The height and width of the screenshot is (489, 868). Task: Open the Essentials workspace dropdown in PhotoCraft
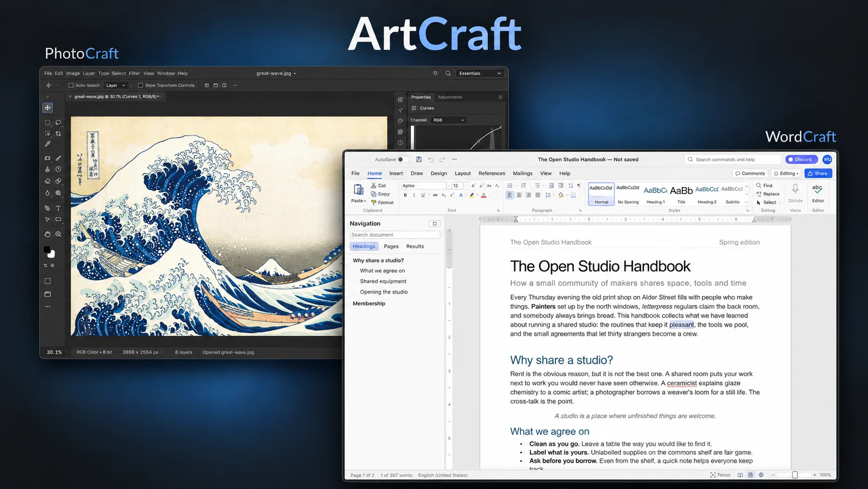coord(480,73)
